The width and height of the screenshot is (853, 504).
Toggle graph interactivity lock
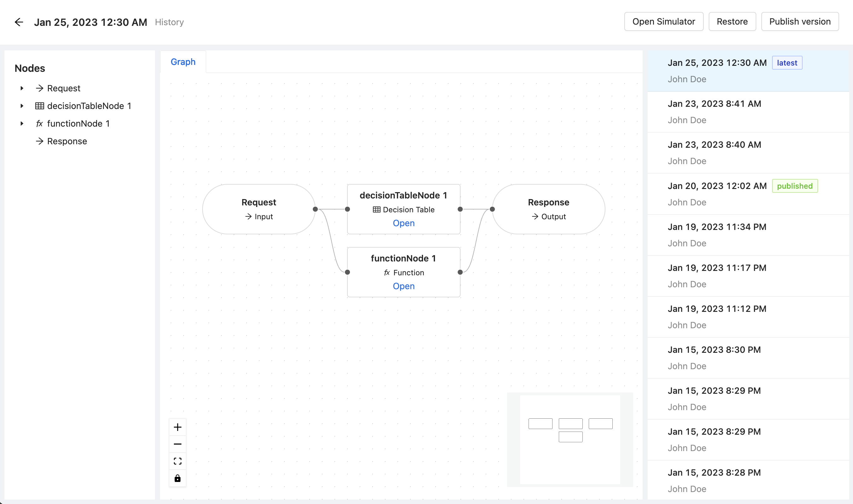(x=178, y=478)
